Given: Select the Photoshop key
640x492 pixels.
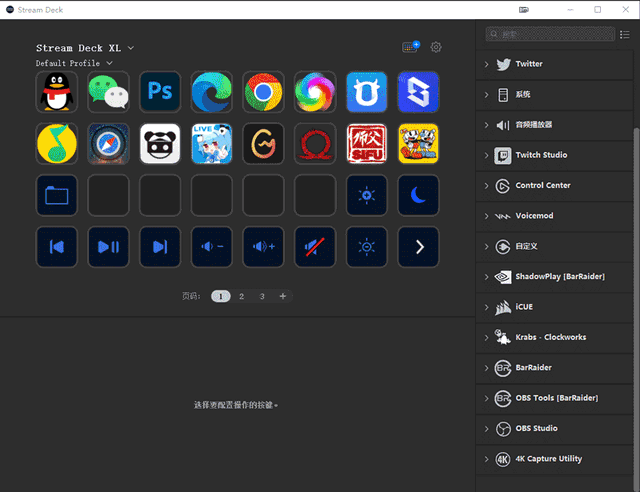Looking at the screenshot, I should pyautogui.click(x=160, y=92).
